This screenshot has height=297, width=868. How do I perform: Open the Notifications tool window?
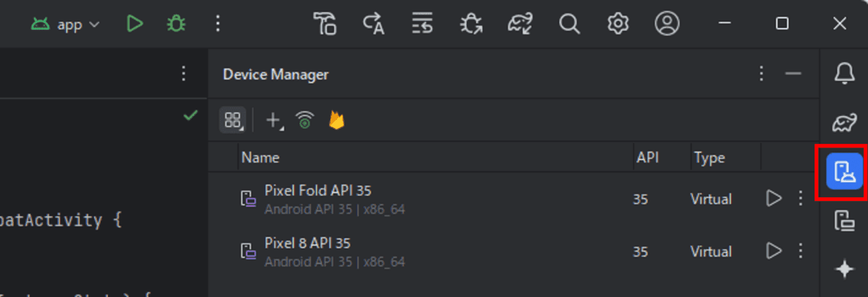[844, 73]
